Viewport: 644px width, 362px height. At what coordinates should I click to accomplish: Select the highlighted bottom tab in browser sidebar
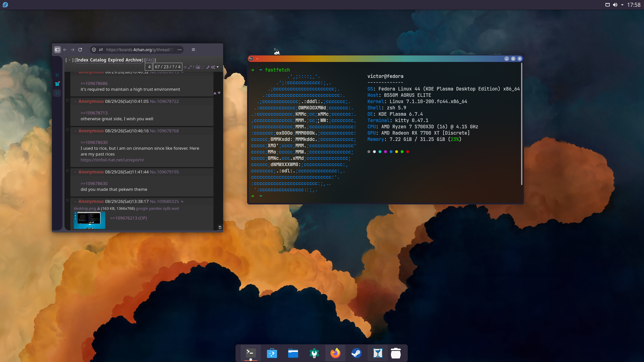coord(57,93)
